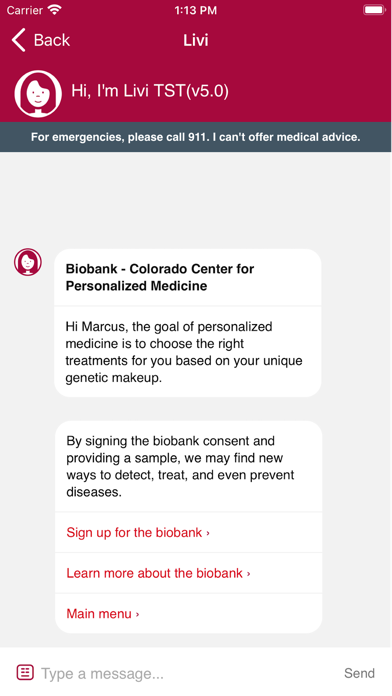This screenshot has width=392, height=696.
Task: Choose the Main menu option
Action: [x=188, y=613]
